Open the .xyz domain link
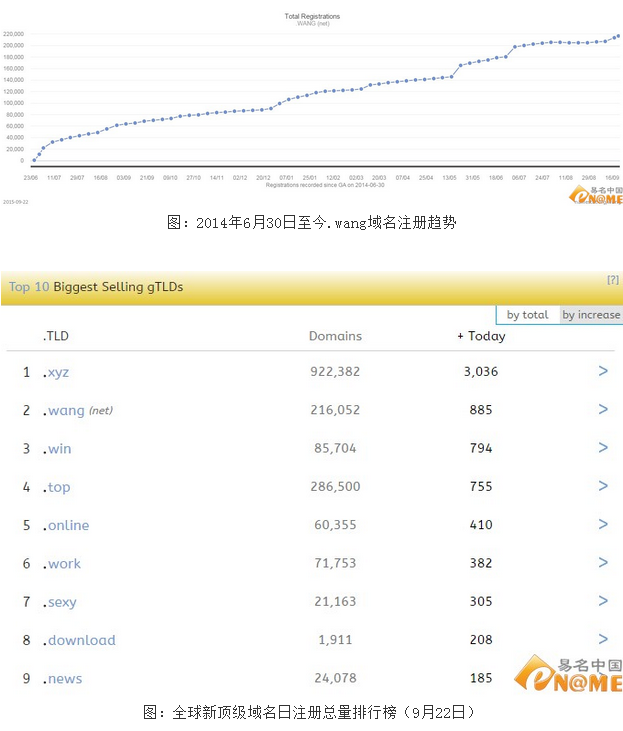 pyautogui.click(x=56, y=372)
